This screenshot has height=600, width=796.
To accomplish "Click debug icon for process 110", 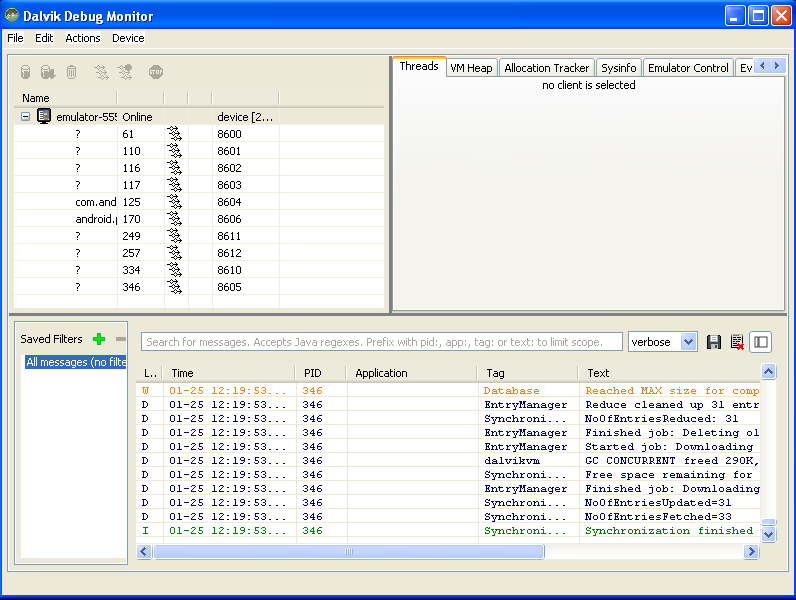I will coord(175,151).
